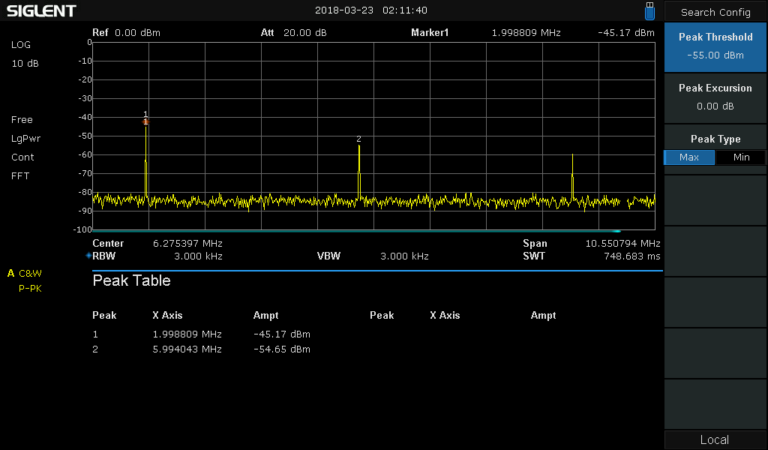
Task: Click the Peak Table heading
Action: coord(131,281)
